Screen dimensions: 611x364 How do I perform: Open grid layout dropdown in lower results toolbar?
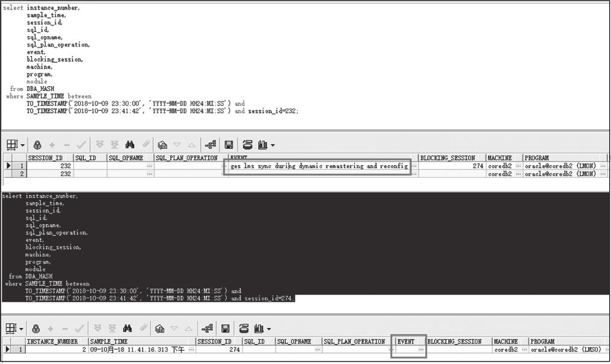click(23, 329)
